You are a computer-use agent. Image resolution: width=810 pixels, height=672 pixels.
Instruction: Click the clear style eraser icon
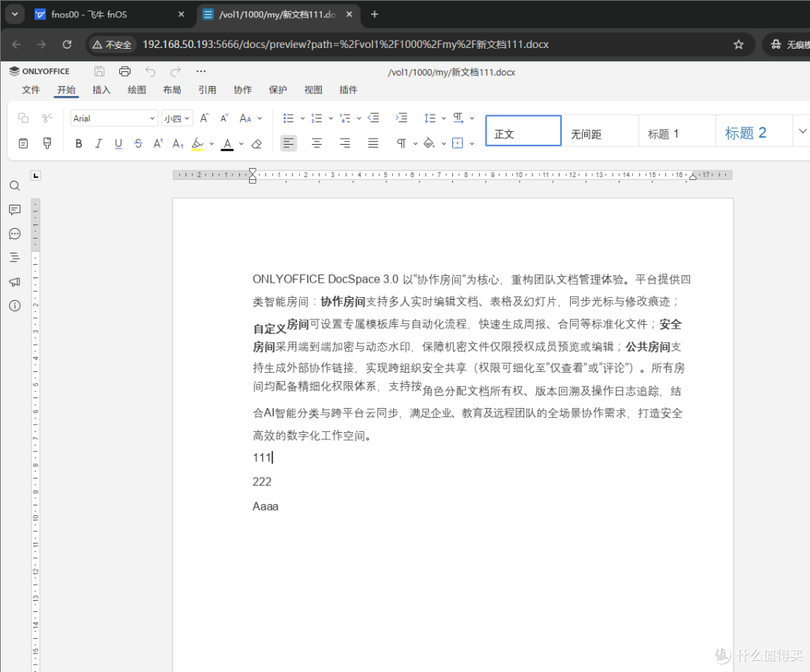click(x=256, y=143)
